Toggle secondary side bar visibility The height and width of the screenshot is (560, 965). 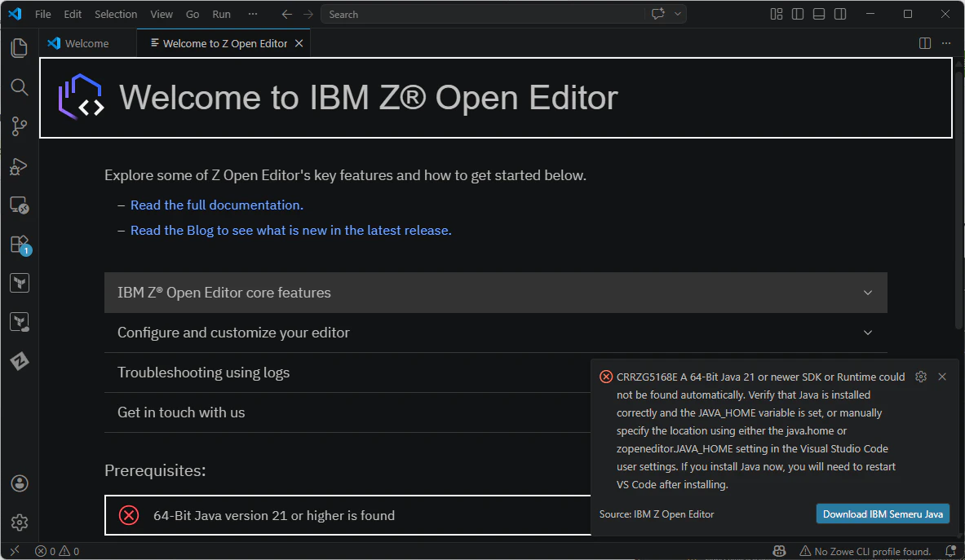[840, 14]
